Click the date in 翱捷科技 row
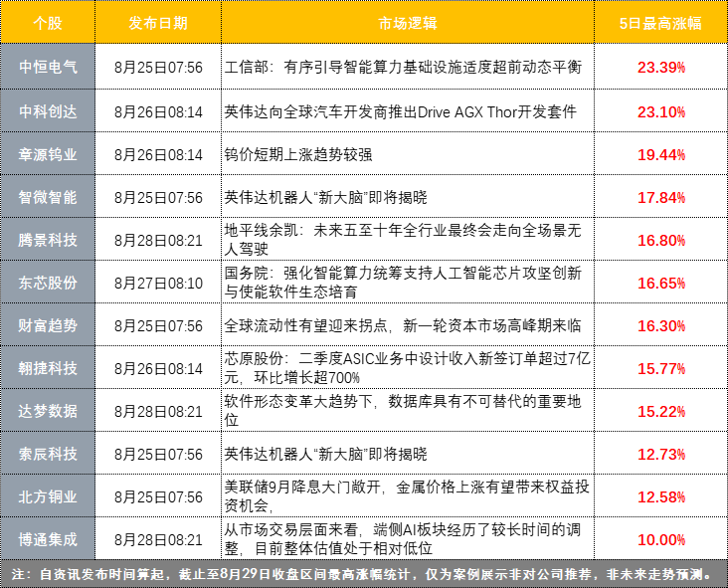728x588 pixels. [x=158, y=368]
